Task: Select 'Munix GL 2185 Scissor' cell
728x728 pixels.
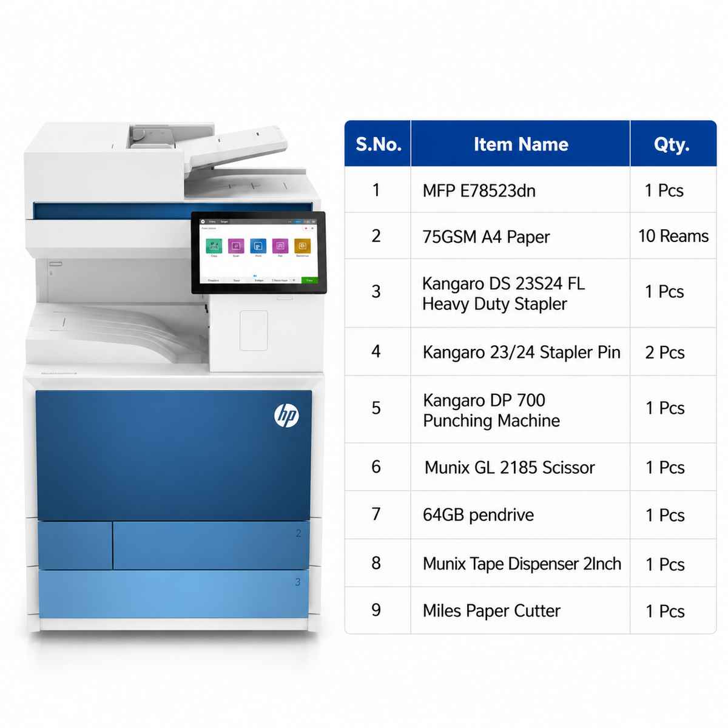Action: click(x=521, y=467)
